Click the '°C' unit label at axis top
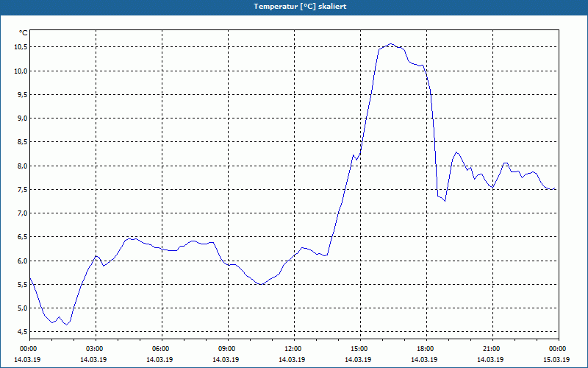The height and width of the screenshot is (368, 588). tap(24, 33)
